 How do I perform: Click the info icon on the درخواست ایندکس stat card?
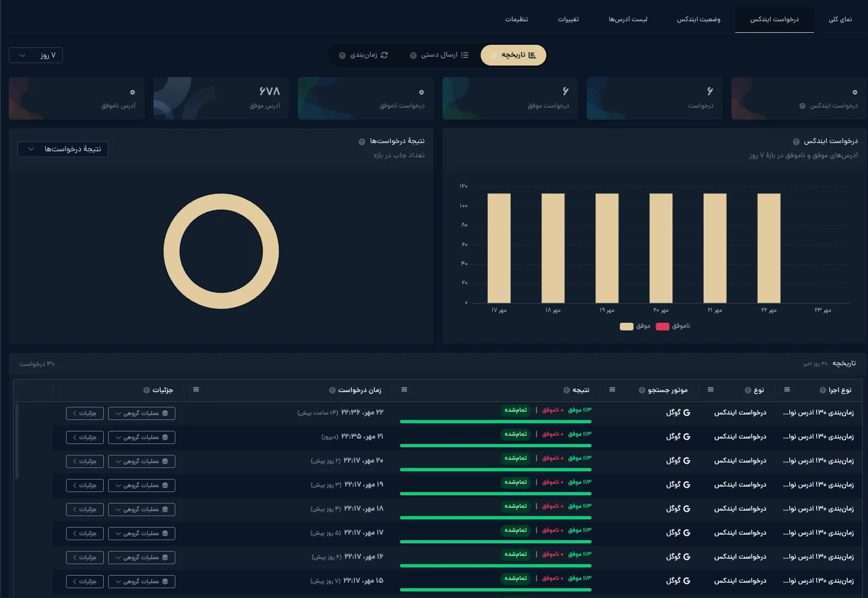pyautogui.click(x=802, y=106)
